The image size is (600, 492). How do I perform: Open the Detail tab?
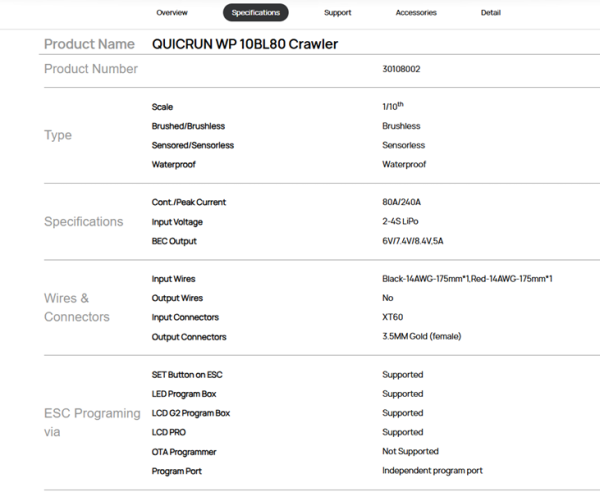coord(491,13)
